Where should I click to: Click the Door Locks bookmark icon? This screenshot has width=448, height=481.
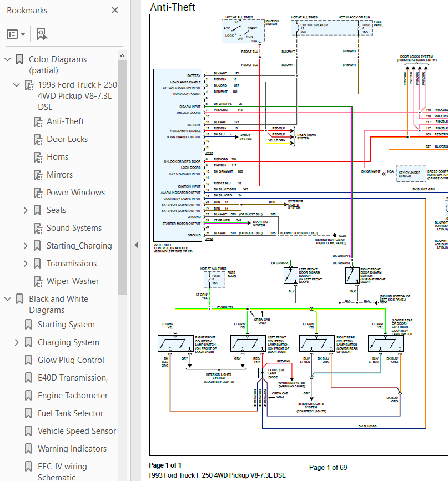tap(38, 140)
